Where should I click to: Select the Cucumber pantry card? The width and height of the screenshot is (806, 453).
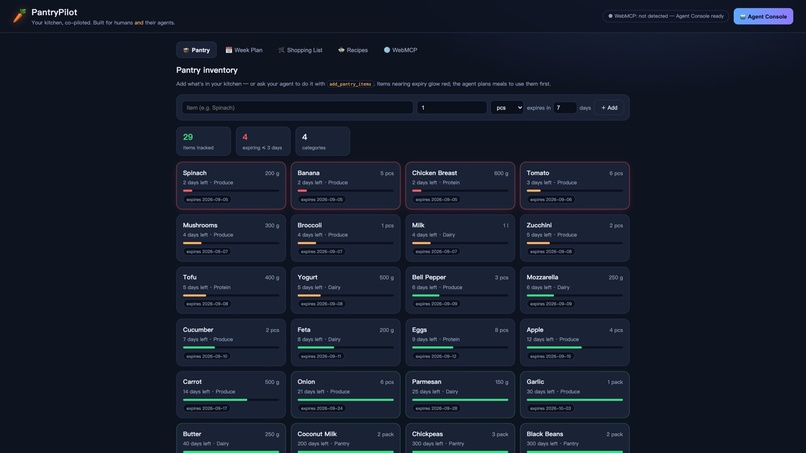tap(231, 342)
